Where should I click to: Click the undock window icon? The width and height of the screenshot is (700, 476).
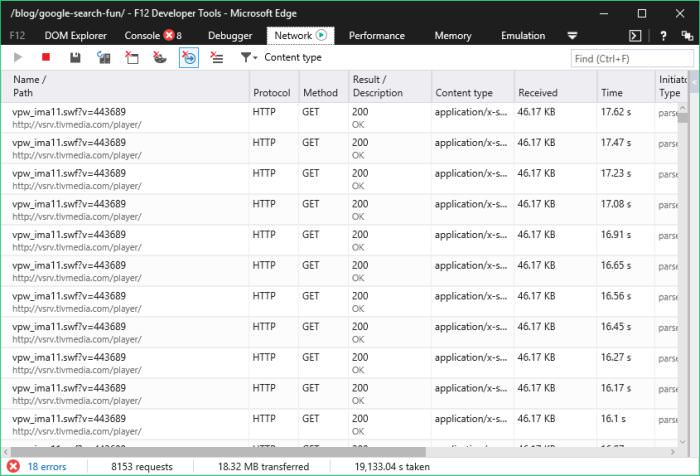(x=687, y=36)
